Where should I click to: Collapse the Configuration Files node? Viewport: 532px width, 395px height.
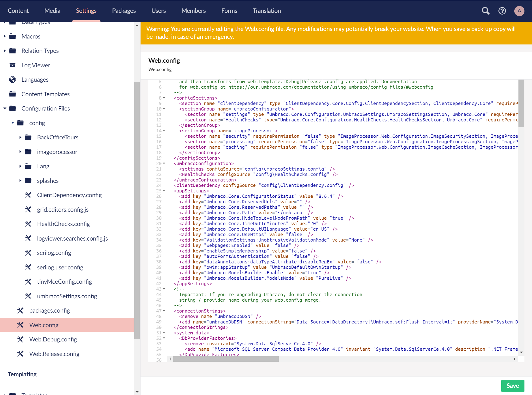point(5,108)
